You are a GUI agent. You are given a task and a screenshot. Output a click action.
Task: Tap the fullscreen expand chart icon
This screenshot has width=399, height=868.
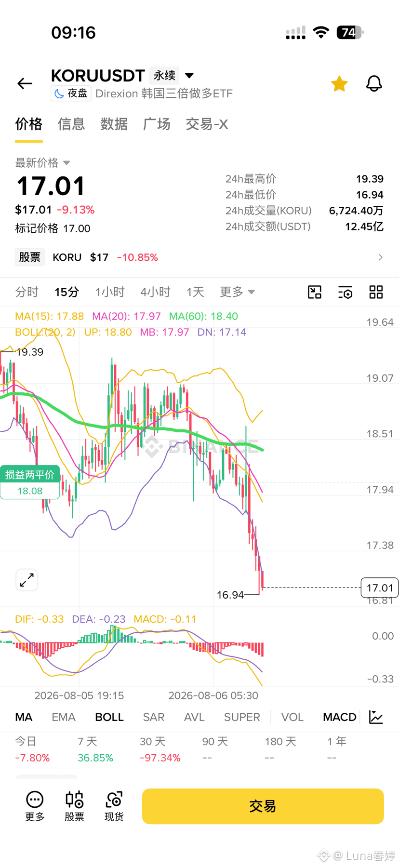pyautogui.click(x=27, y=580)
